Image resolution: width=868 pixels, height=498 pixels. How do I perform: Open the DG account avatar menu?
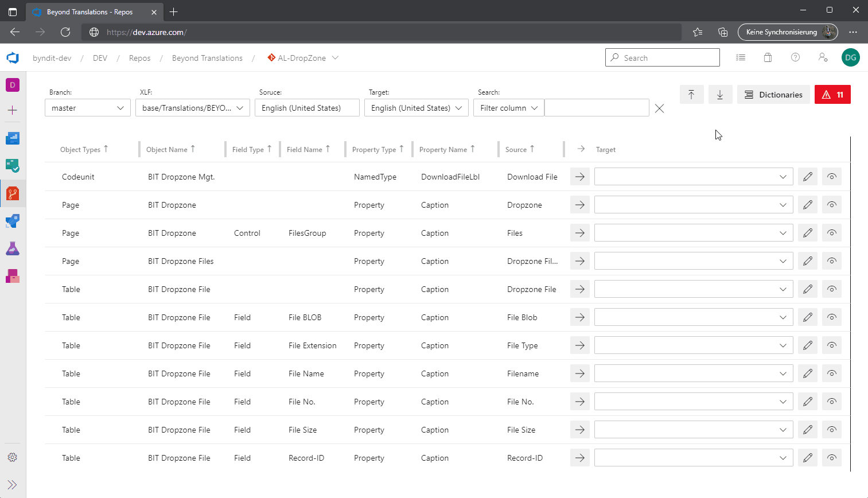850,57
